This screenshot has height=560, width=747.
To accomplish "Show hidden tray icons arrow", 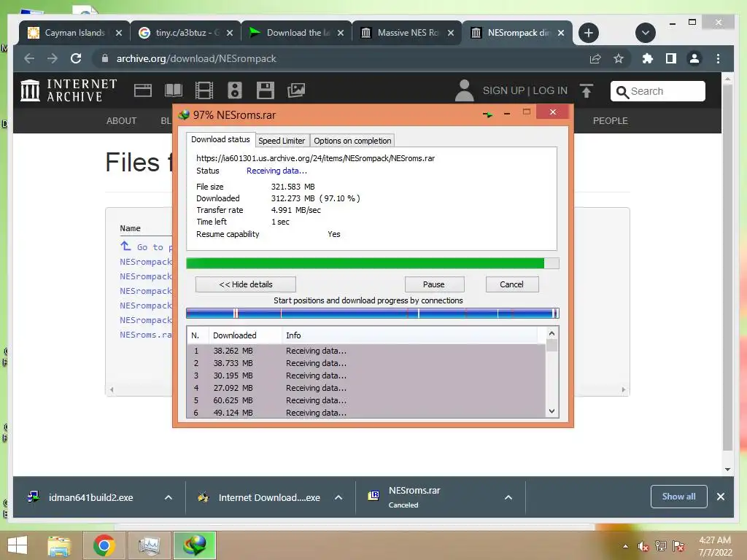I will (x=625, y=546).
